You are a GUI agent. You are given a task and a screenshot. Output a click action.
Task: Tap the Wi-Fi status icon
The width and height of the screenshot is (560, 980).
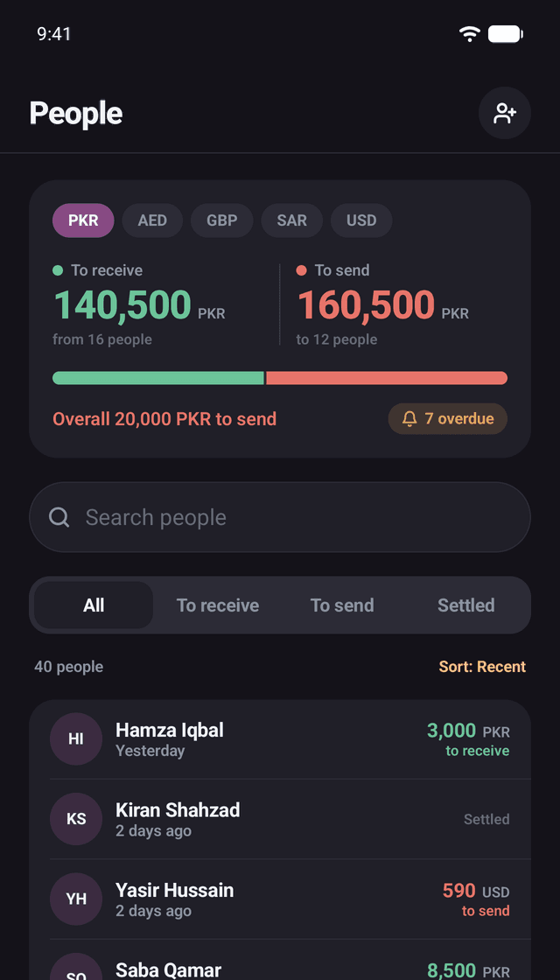[x=469, y=34]
